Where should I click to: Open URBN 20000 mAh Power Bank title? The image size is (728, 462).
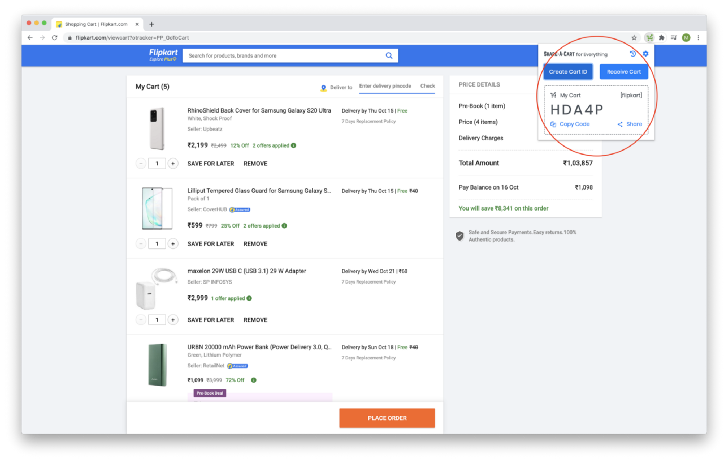(259, 347)
